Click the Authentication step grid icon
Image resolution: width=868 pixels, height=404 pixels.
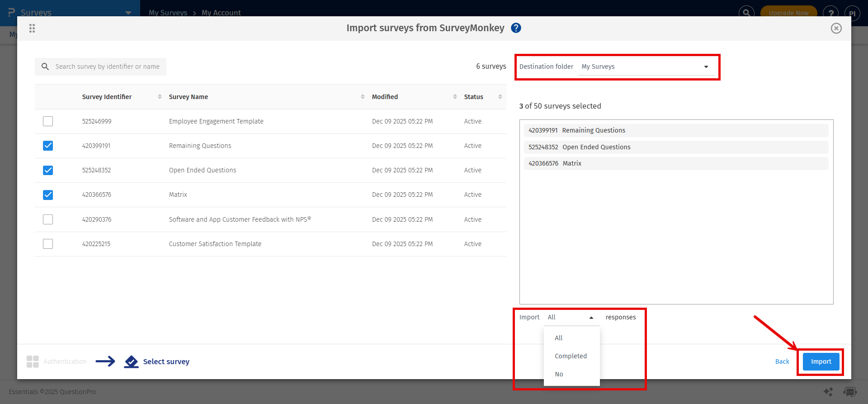(x=33, y=361)
